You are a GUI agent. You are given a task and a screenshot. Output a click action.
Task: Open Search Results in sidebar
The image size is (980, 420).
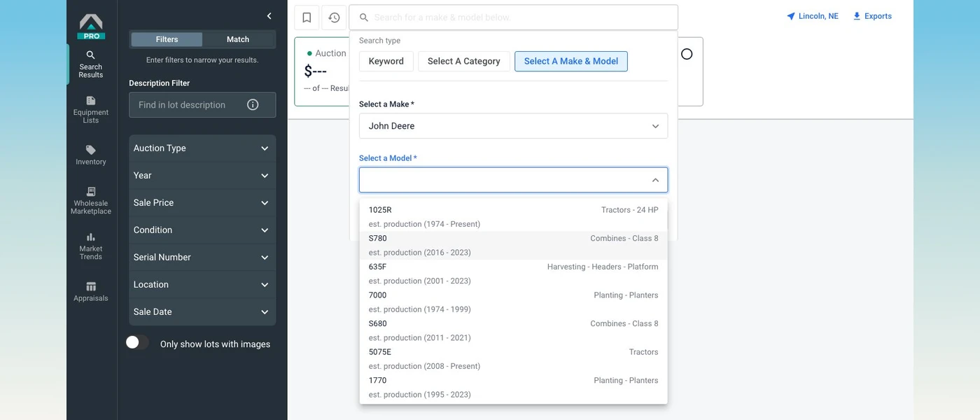[91, 64]
